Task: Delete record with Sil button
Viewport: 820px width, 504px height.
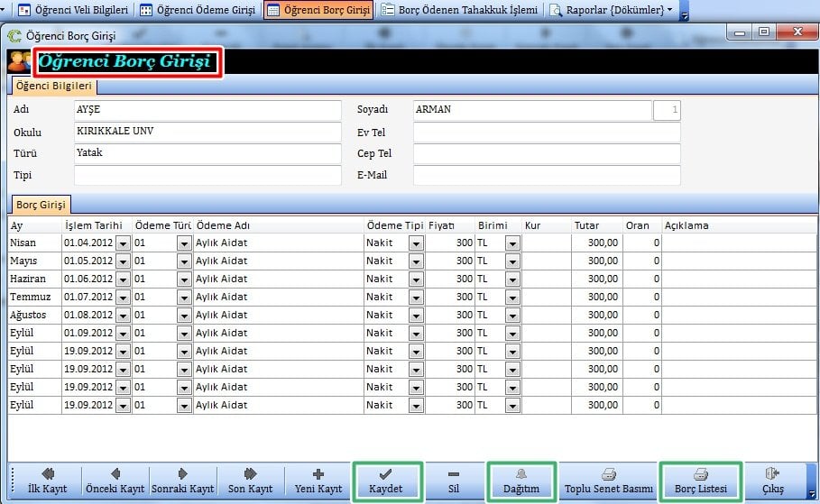Action: [453, 481]
